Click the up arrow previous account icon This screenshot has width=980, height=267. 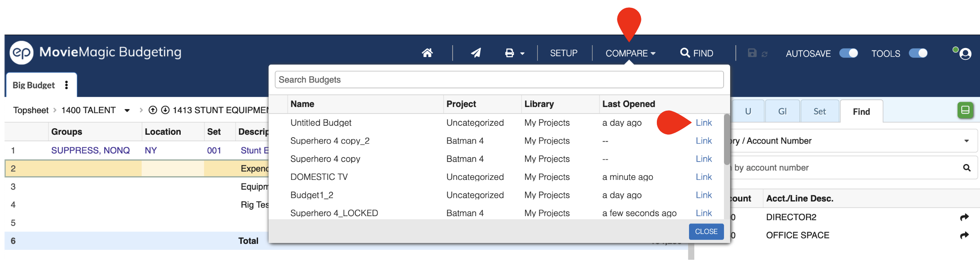pyautogui.click(x=153, y=110)
